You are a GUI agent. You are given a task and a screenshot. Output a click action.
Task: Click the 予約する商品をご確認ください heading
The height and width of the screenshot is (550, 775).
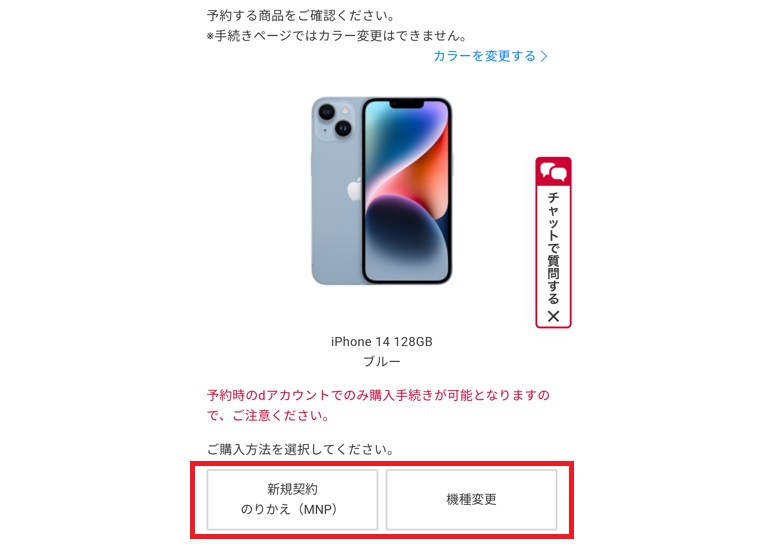301,15
